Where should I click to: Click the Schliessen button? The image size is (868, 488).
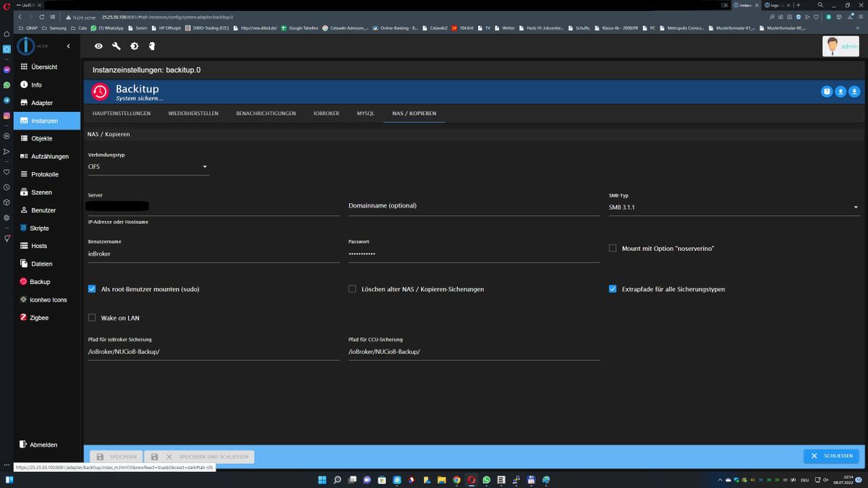831,456
